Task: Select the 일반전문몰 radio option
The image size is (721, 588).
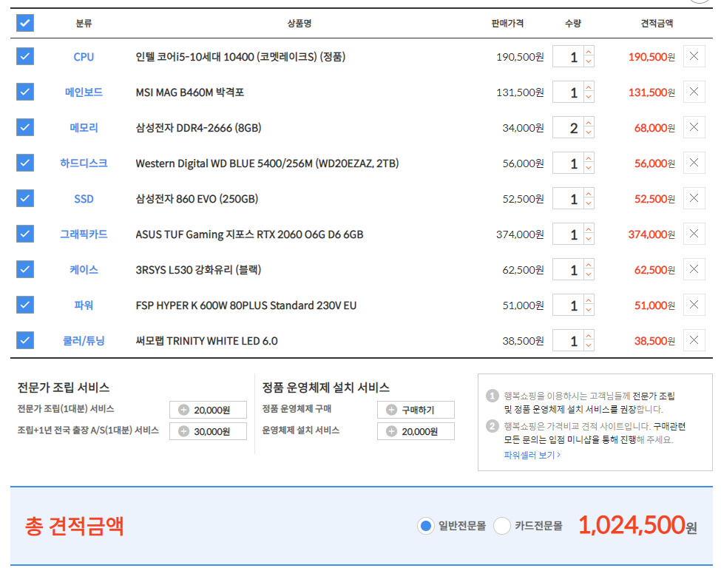Action: (x=425, y=526)
